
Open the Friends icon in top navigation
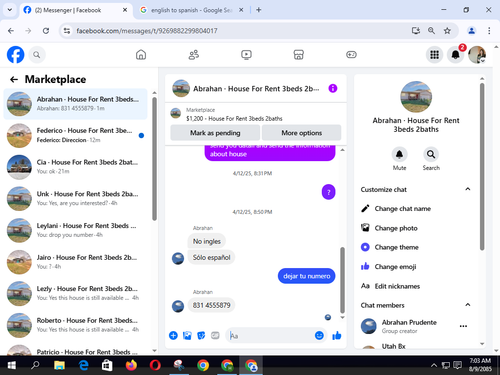pos(194,55)
